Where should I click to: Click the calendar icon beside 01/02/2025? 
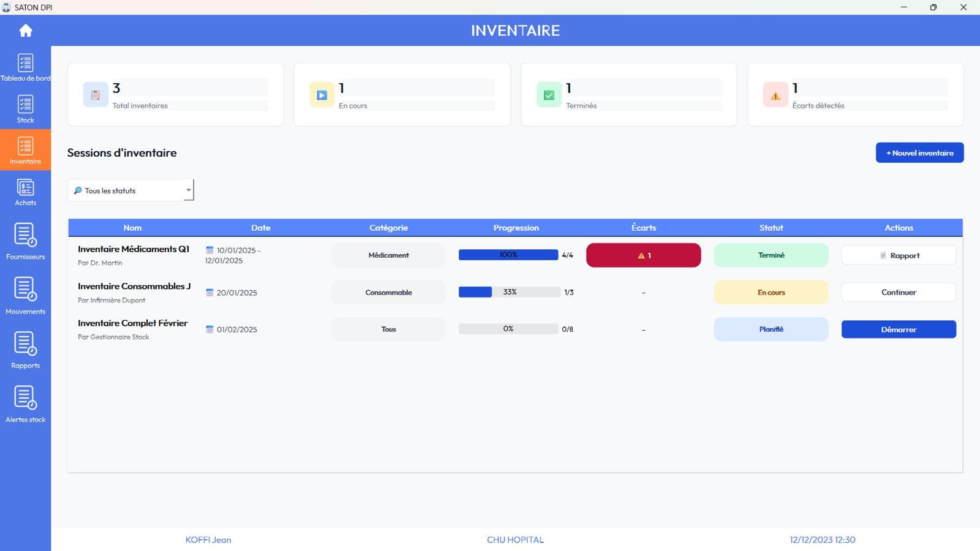click(x=209, y=329)
